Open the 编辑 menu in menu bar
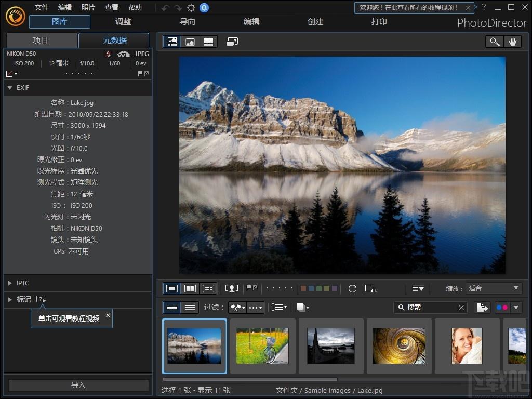Screen dimensions: 532x399 [65, 7]
